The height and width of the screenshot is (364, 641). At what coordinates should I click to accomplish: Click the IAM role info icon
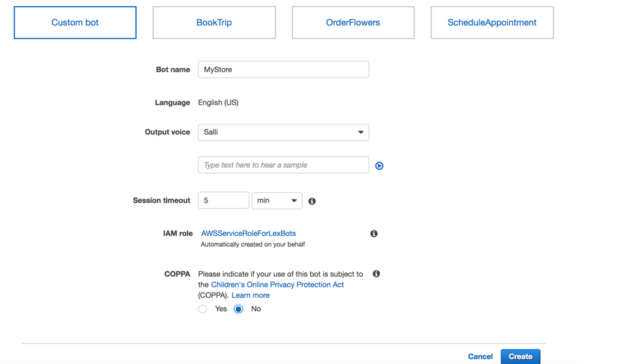pos(374,234)
